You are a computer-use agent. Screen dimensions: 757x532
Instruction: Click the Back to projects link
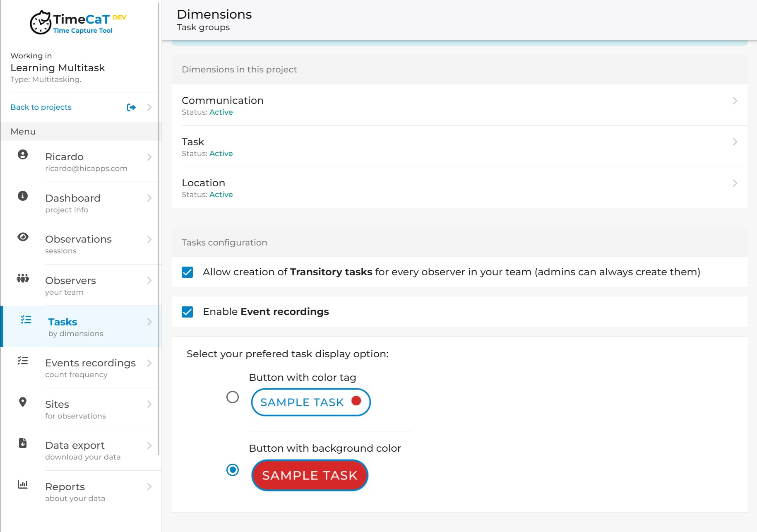[41, 107]
